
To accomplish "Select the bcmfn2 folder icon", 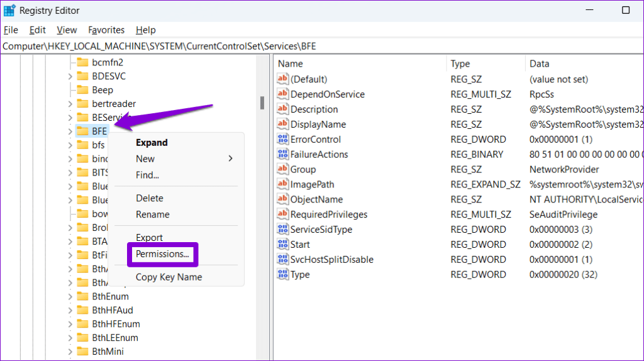I will click(x=82, y=62).
